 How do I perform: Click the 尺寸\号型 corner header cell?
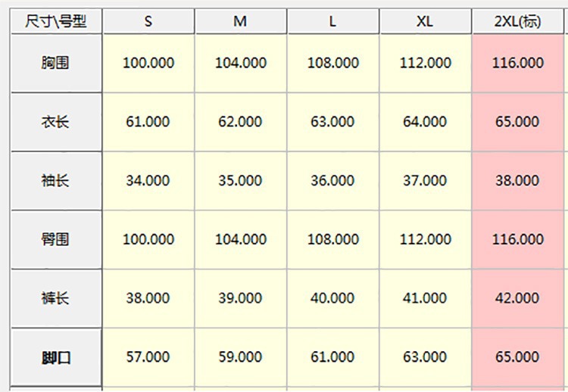(55, 22)
